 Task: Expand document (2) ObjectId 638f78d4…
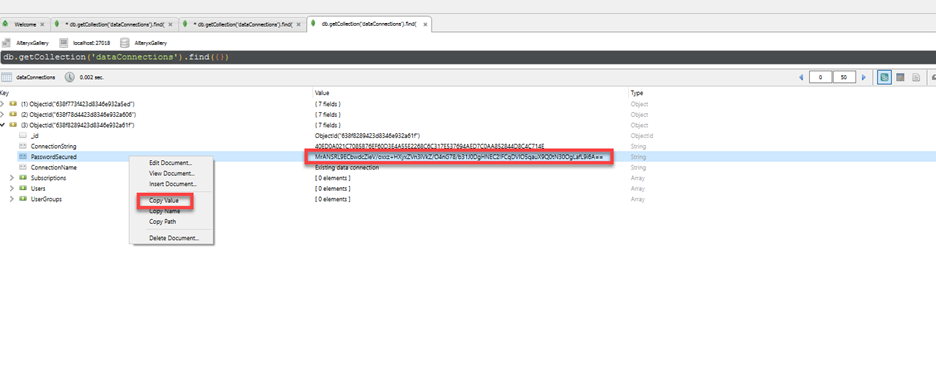[2, 114]
